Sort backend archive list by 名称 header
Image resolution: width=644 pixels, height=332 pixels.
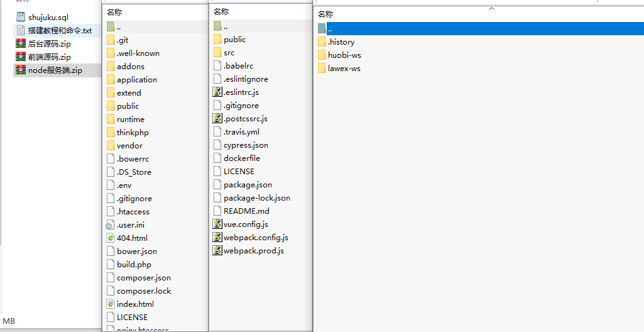[x=114, y=13]
